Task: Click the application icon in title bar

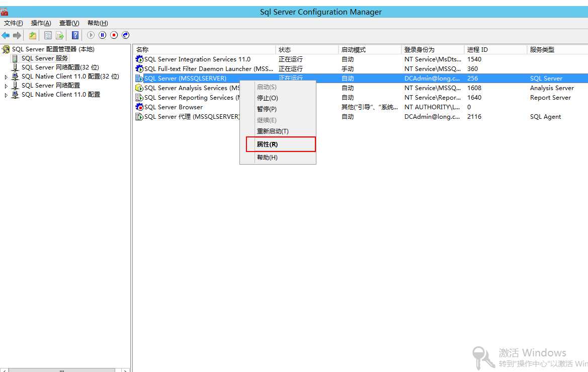Action: [x=4, y=12]
